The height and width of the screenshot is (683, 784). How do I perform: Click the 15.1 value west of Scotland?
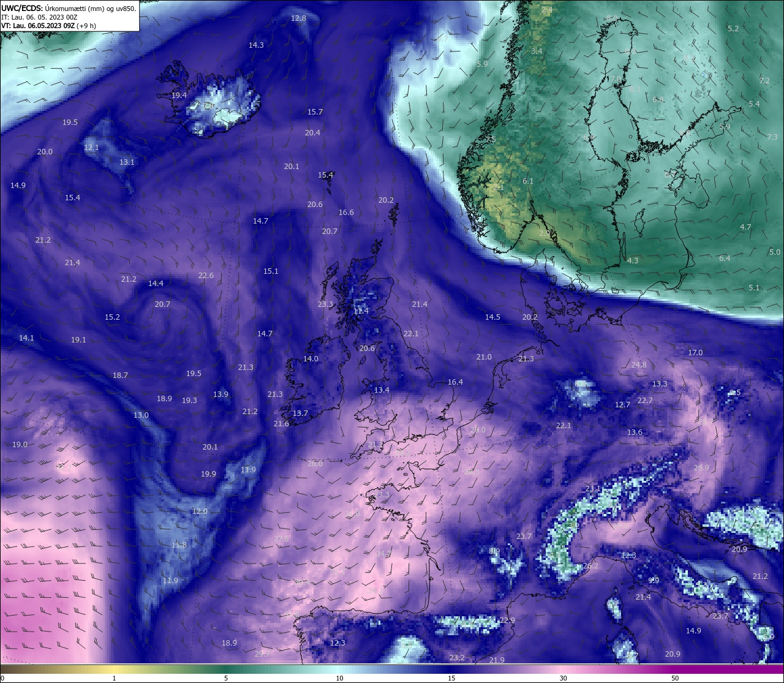(271, 271)
